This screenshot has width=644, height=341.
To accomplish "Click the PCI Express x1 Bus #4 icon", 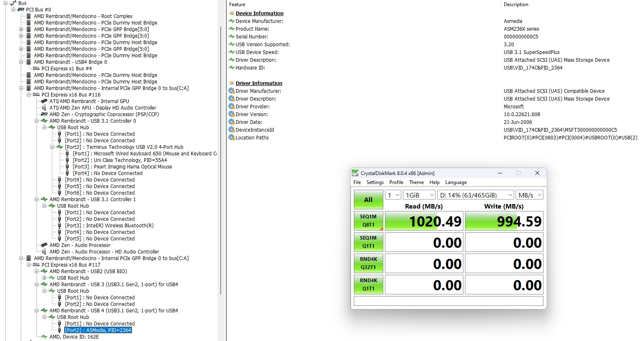I will pyautogui.click(x=36, y=69).
